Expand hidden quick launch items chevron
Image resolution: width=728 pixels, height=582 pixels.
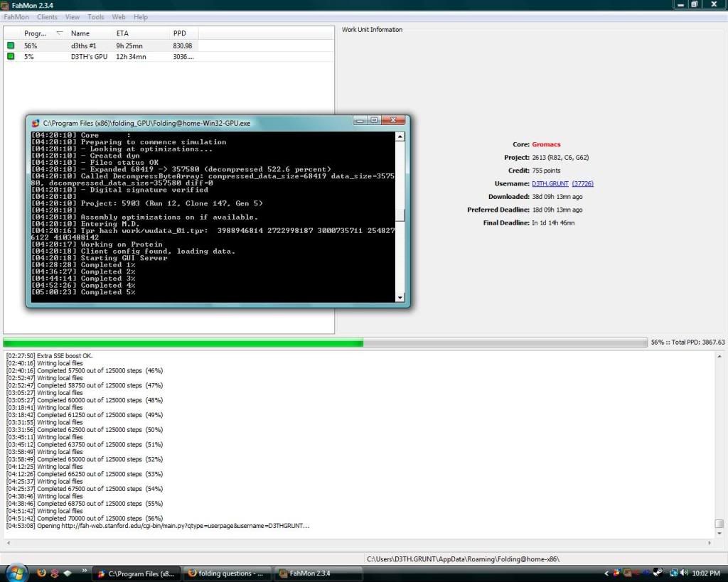click(x=85, y=571)
